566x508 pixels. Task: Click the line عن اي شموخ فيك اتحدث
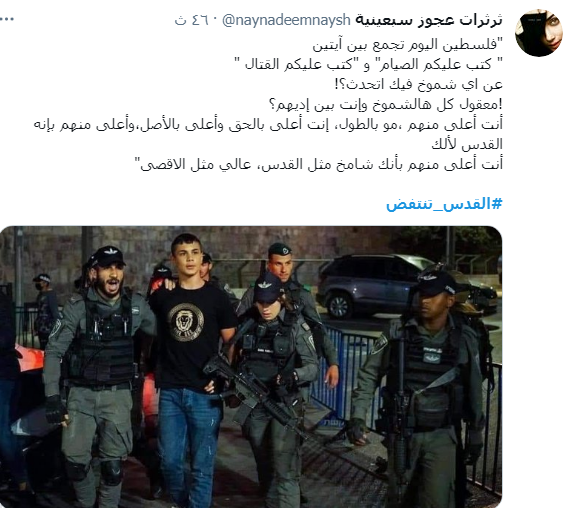pos(419,84)
